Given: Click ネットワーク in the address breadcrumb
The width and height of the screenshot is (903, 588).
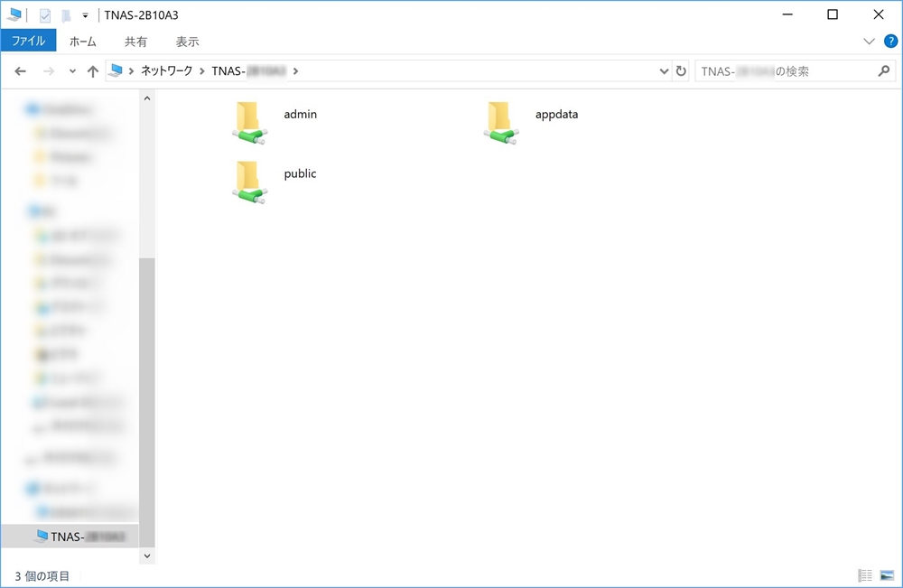Looking at the screenshot, I should pos(166,71).
